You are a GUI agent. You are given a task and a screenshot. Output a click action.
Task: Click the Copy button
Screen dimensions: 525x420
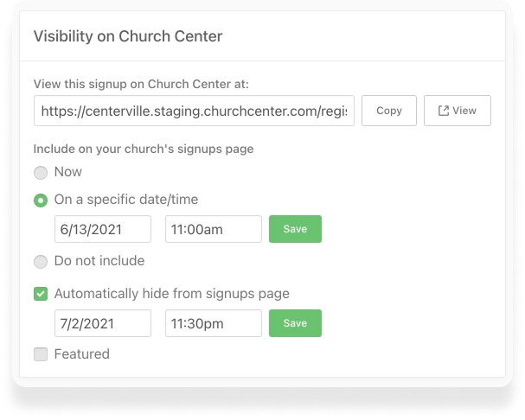[389, 111]
